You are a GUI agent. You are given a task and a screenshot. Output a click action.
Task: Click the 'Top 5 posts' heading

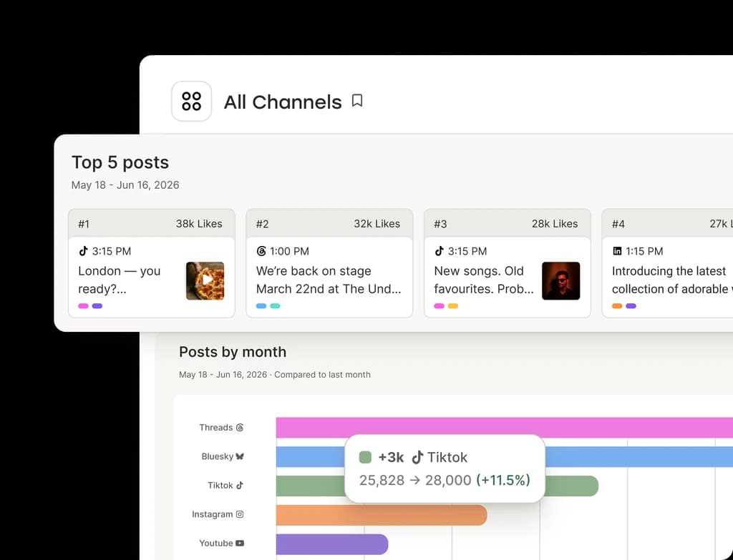click(120, 162)
